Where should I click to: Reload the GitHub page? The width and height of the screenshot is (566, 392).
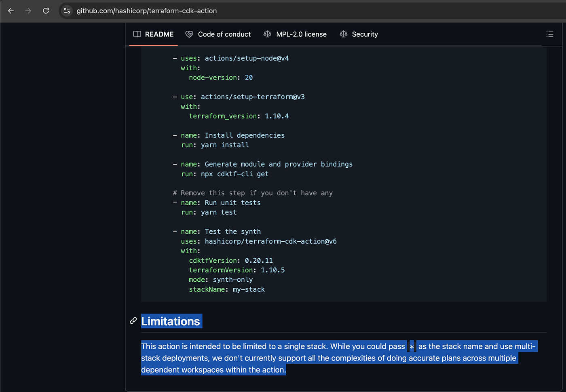point(46,11)
